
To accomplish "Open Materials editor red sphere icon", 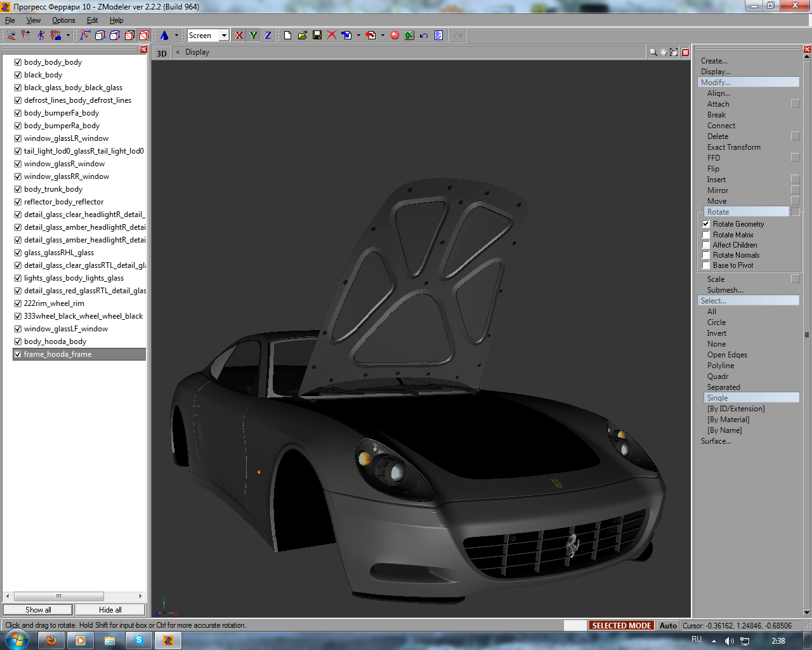I will (x=395, y=36).
